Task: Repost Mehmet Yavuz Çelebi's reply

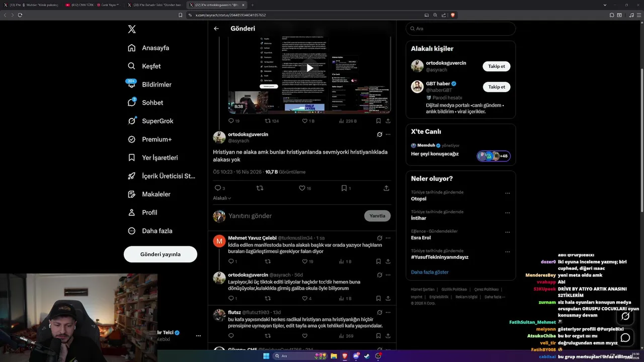Action: 268,261
